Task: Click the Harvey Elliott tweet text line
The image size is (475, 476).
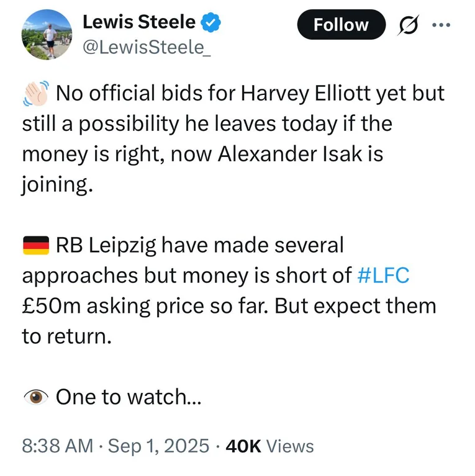Action: pyautogui.click(x=250, y=93)
